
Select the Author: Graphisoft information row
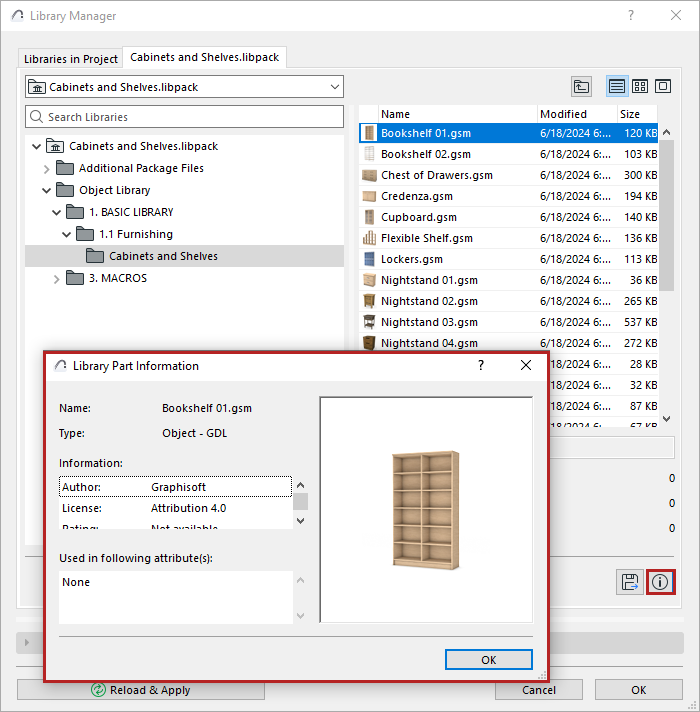pos(175,487)
